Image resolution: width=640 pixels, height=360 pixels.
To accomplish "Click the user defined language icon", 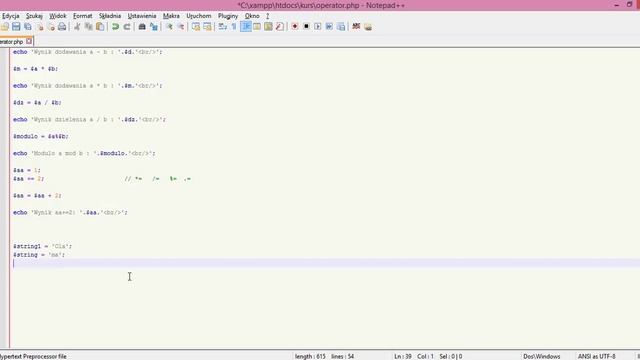I will 257,27.
